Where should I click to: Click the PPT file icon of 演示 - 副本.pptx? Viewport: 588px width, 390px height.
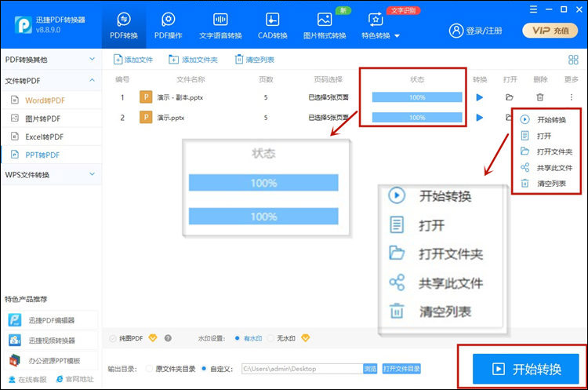[x=146, y=97]
